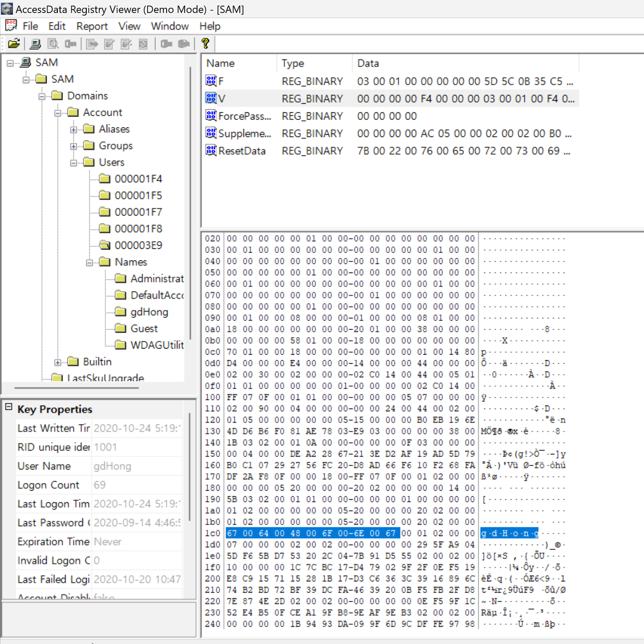Select the 000001F8 user key
The width and height of the screenshot is (644, 644).
click(x=138, y=228)
